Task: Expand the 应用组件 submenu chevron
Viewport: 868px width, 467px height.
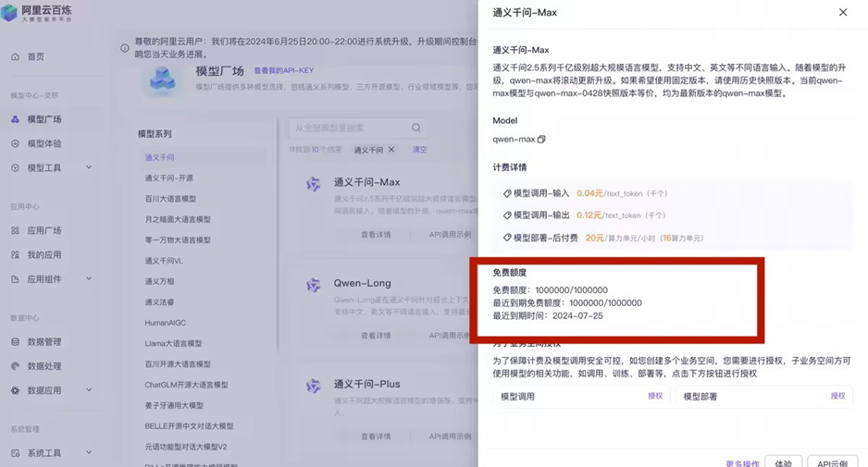Action: (x=89, y=279)
